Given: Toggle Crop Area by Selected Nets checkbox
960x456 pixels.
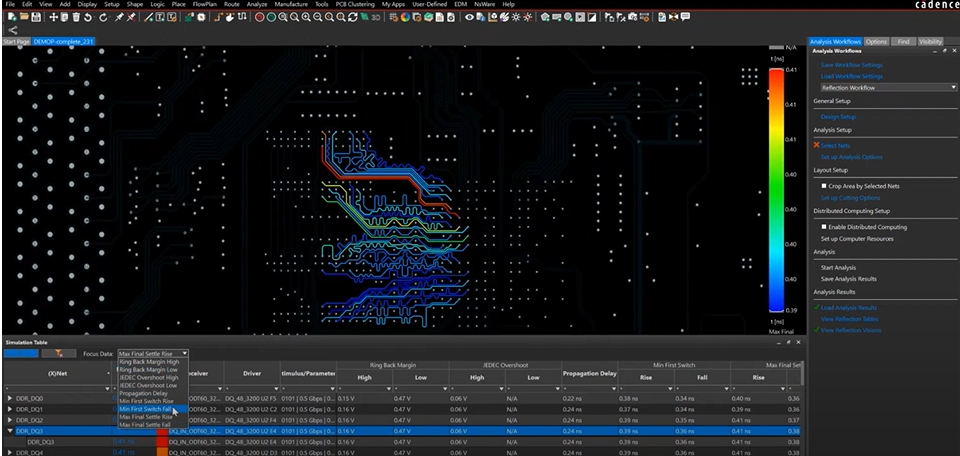Looking at the screenshot, I should 823,186.
